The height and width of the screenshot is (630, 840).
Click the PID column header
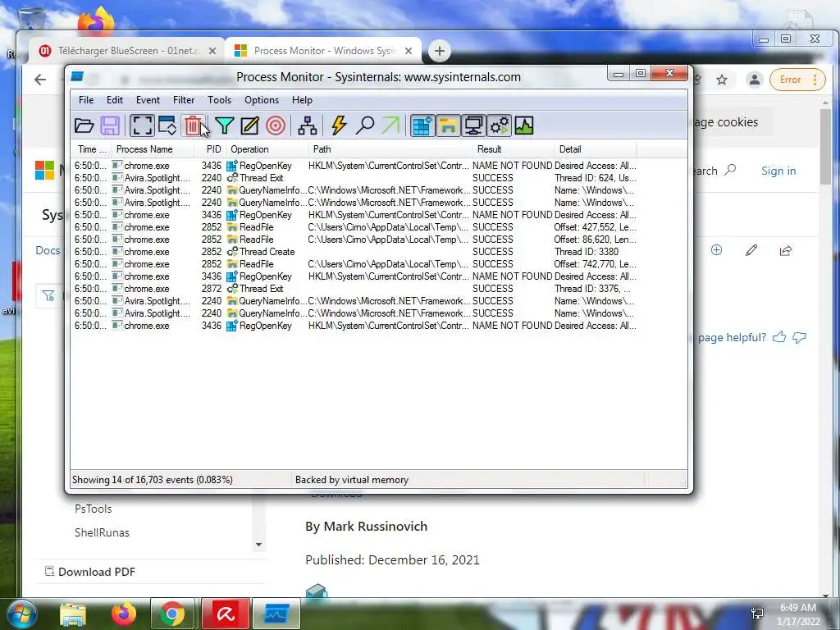click(x=210, y=149)
